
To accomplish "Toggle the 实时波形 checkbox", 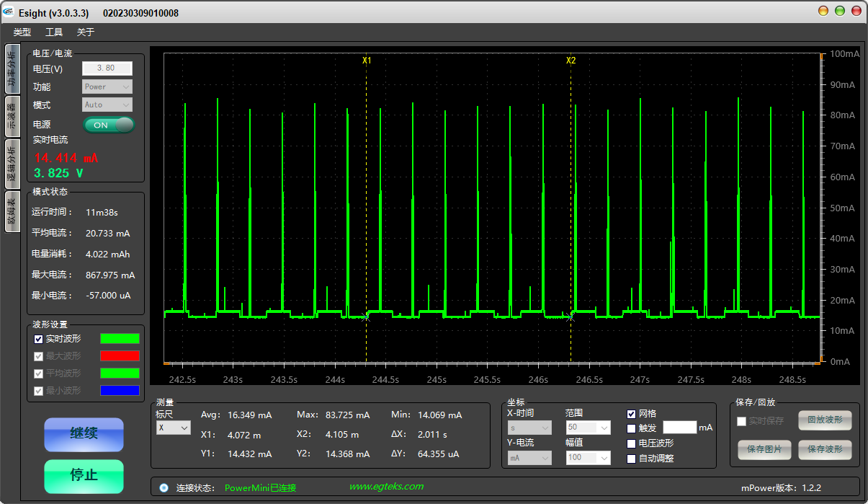I will tap(39, 339).
